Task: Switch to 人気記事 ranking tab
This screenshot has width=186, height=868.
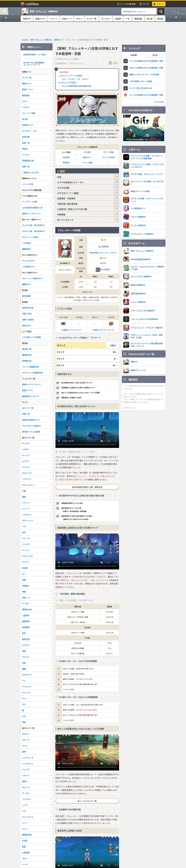Action: pos(133,55)
